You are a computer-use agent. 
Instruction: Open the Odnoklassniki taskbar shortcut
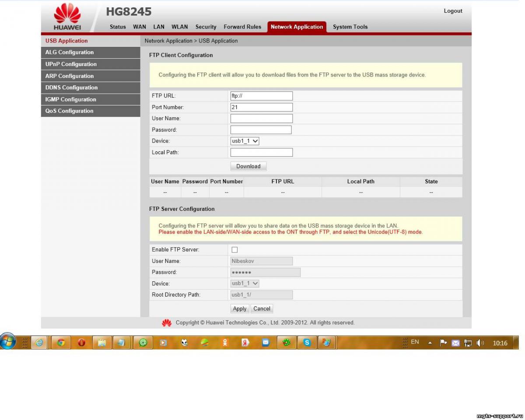click(x=225, y=343)
